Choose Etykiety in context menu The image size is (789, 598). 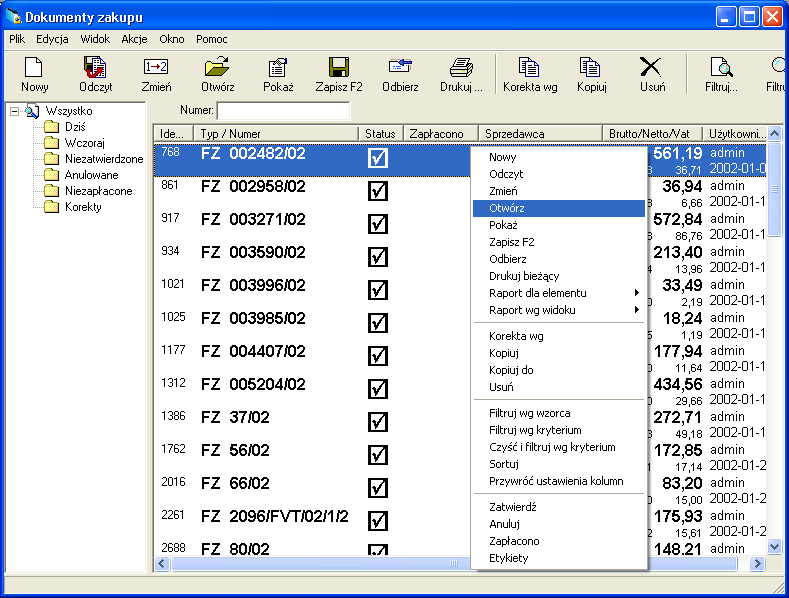click(559, 558)
